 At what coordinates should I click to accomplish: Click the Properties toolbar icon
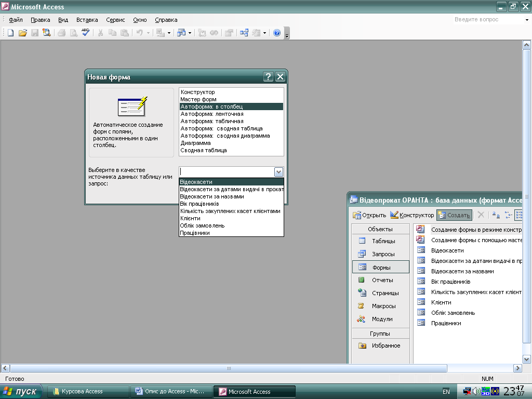[229, 33]
